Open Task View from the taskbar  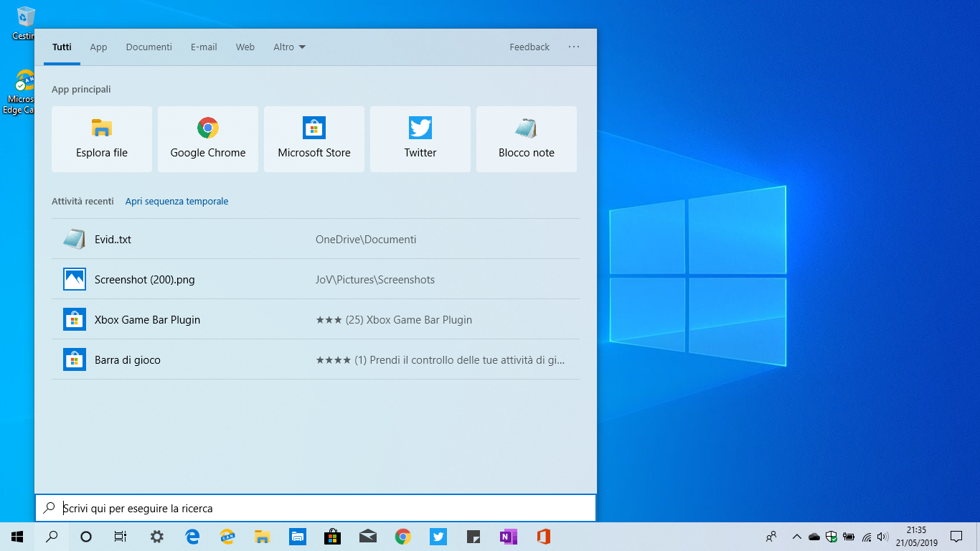[121, 537]
